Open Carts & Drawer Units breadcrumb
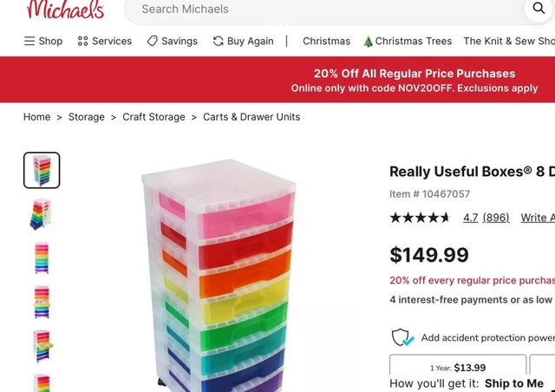 click(x=251, y=117)
